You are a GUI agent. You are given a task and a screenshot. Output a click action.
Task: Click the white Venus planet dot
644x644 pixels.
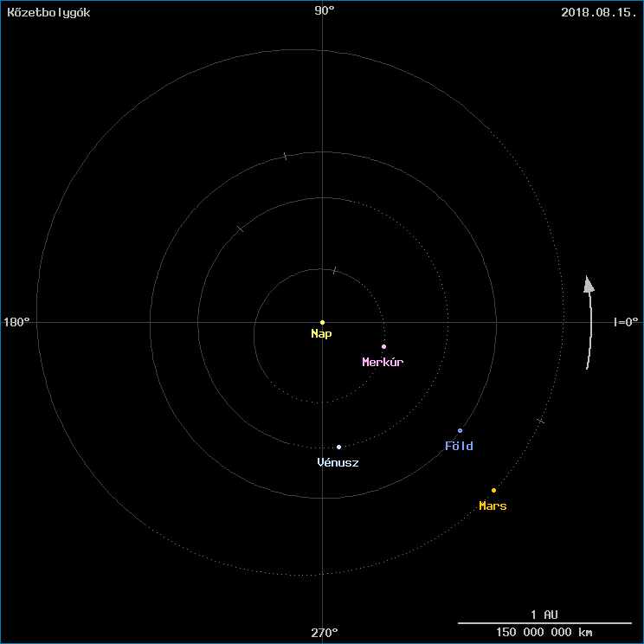338,447
